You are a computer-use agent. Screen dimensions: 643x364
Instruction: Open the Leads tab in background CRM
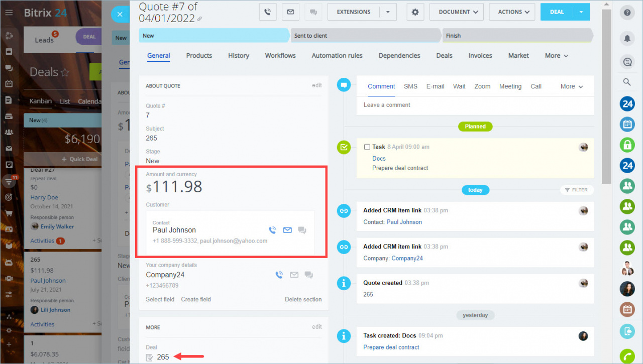(x=44, y=40)
